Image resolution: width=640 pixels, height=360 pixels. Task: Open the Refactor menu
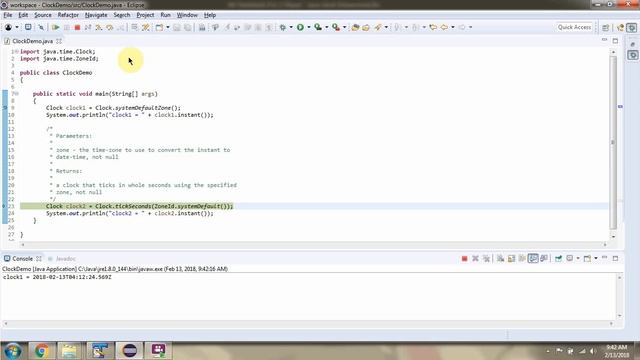tap(68, 15)
